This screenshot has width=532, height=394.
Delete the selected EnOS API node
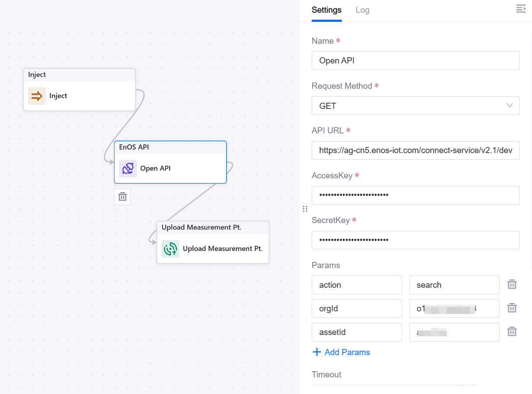pos(122,197)
